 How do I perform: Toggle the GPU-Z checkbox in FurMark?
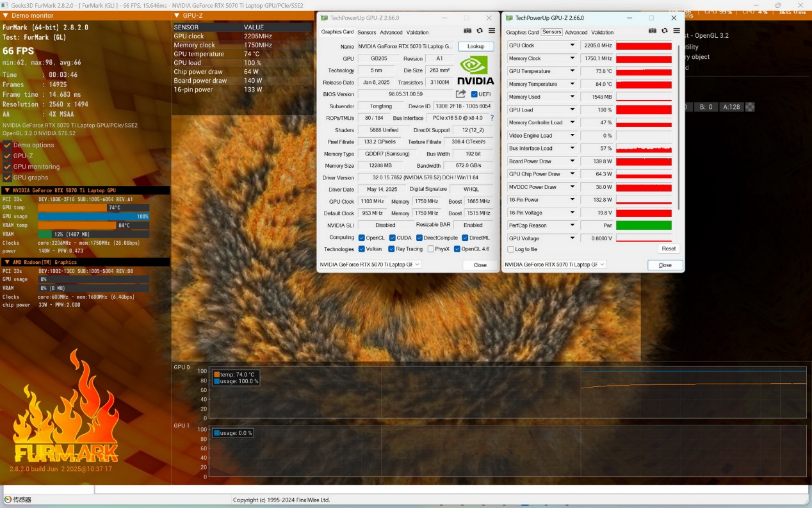(8, 156)
